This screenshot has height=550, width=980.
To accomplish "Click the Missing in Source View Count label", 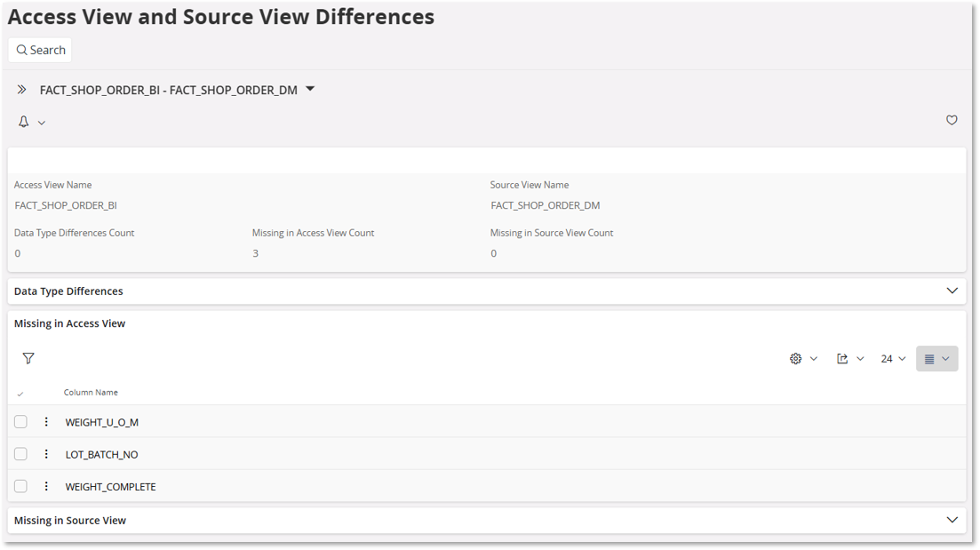I will tap(551, 233).
